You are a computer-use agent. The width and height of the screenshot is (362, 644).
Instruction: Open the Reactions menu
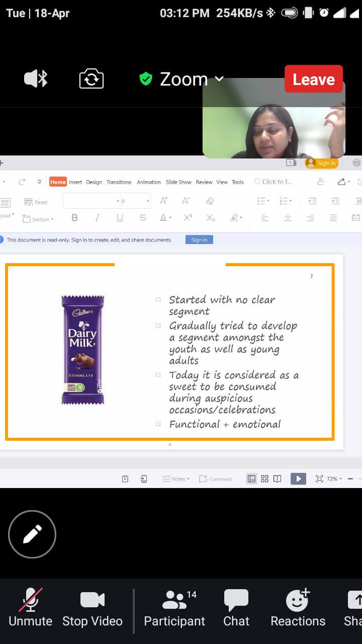298,608
